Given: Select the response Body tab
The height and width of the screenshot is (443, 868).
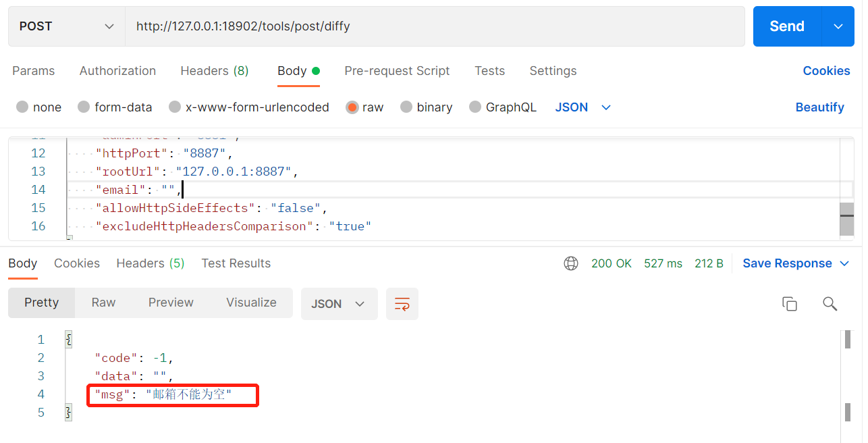Looking at the screenshot, I should [x=23, y=263].
